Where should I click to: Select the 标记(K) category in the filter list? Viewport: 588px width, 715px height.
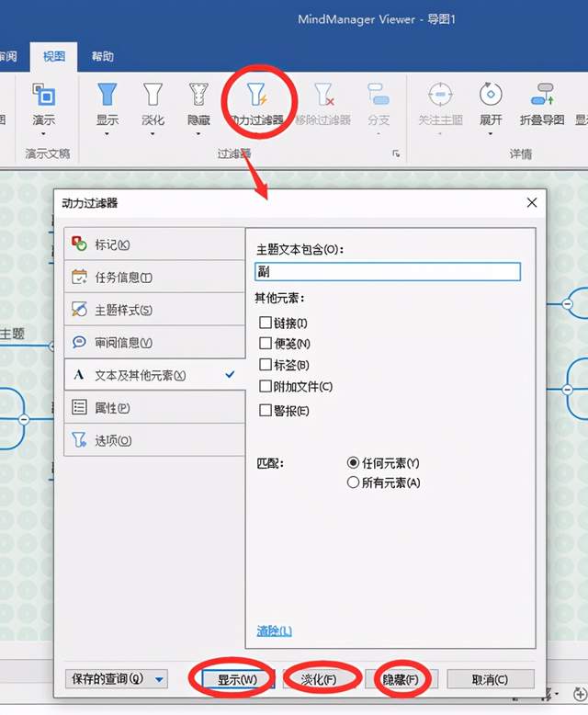pyautogui.click(x=154, y=244)
